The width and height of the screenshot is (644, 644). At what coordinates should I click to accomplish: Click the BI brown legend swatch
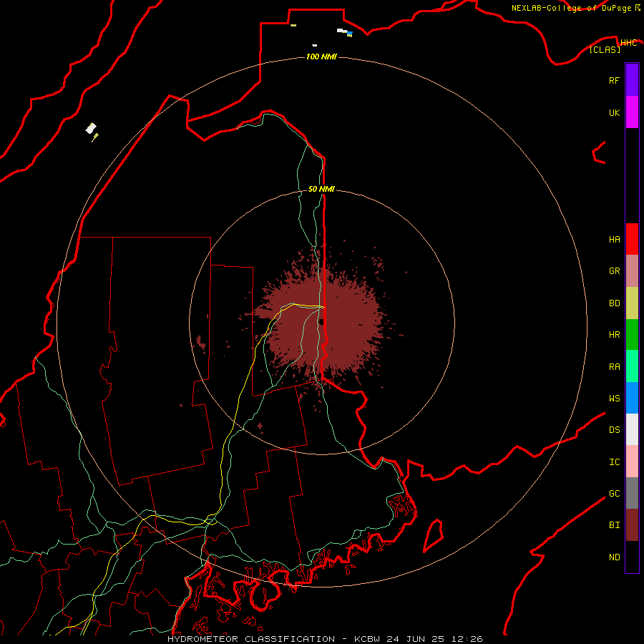click(632, 525)
